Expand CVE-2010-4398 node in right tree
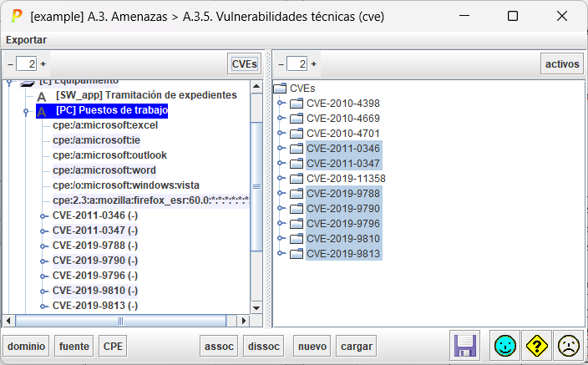Screen dimensions: 588x365 pyautogui.click(x=280, y=103)
